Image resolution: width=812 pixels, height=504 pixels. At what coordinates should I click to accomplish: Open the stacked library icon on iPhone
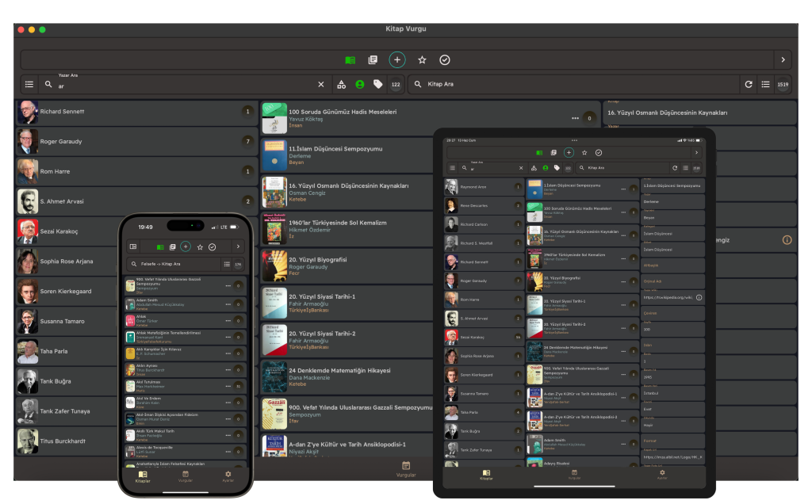[172, 247]
